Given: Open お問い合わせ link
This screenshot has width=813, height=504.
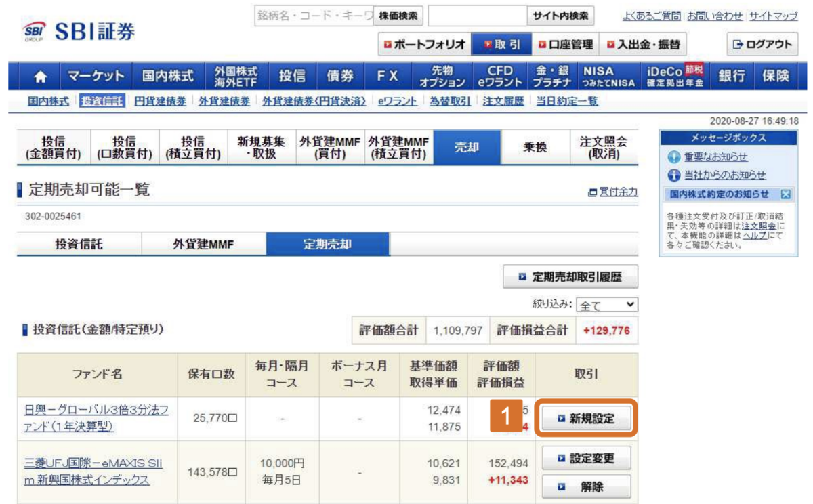Looking at the screenshot, I should [715, 16].
